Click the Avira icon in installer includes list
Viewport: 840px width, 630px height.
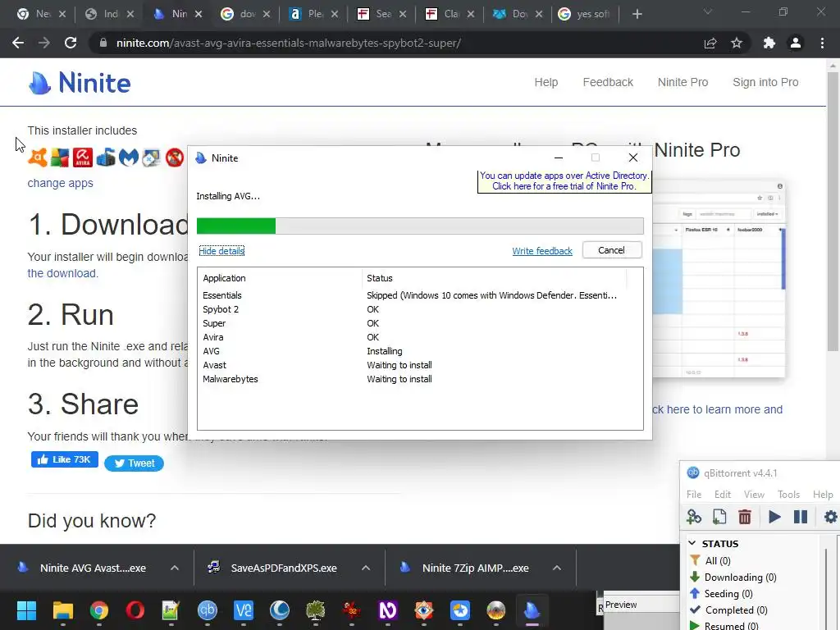click(83, 157)
